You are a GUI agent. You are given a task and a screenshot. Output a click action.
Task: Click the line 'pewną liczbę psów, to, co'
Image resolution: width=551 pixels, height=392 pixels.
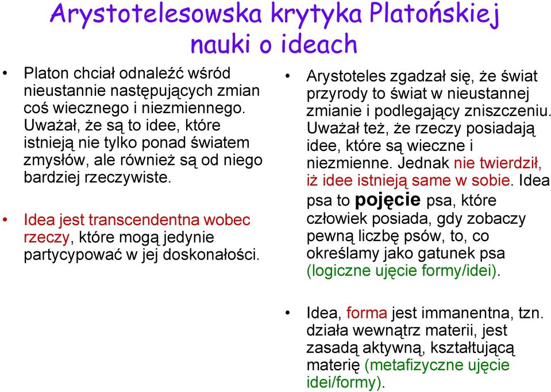[398, 236]
